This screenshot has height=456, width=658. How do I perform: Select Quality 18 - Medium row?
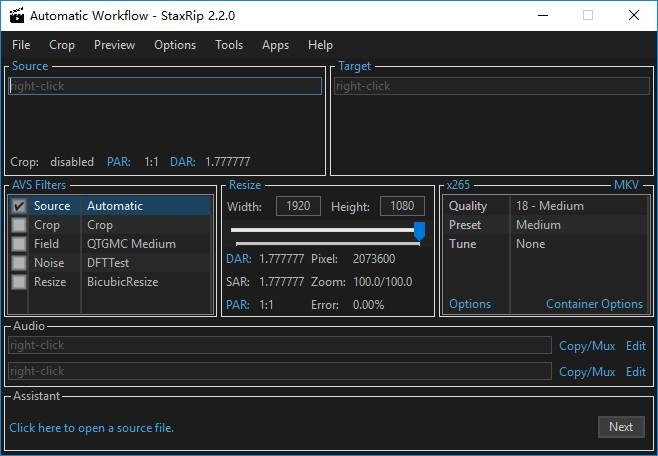(546, 206)
